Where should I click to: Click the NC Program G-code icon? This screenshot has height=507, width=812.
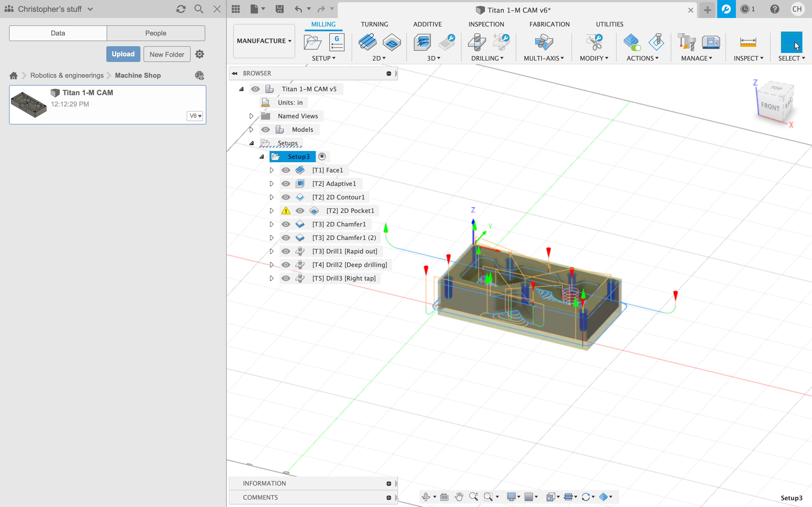point(337,43)
